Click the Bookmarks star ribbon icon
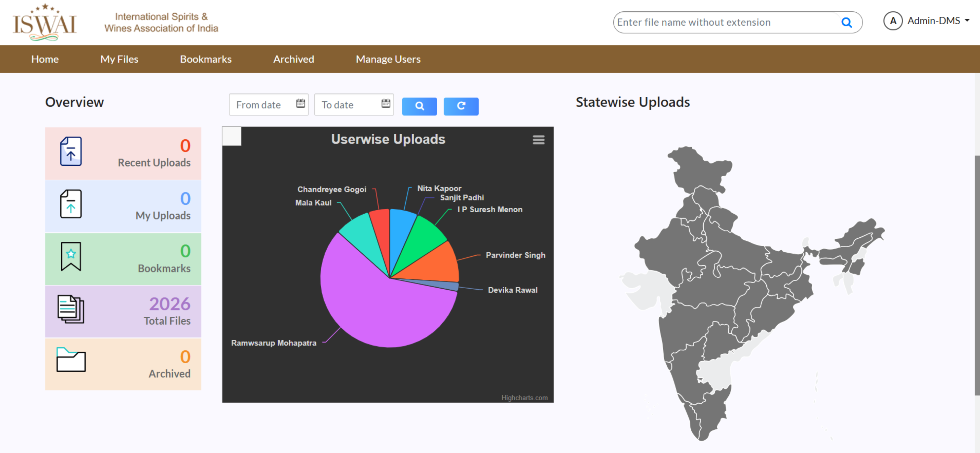Image resolution: width=980 pixels, height=453 pixels. (x=71, y=257)
